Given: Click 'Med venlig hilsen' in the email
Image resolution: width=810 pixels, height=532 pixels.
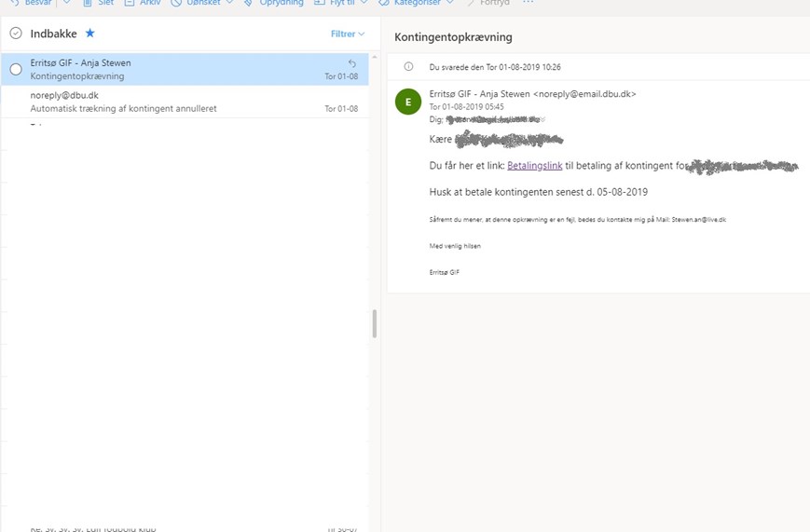Looking at the screenshot, I should 455,246.
